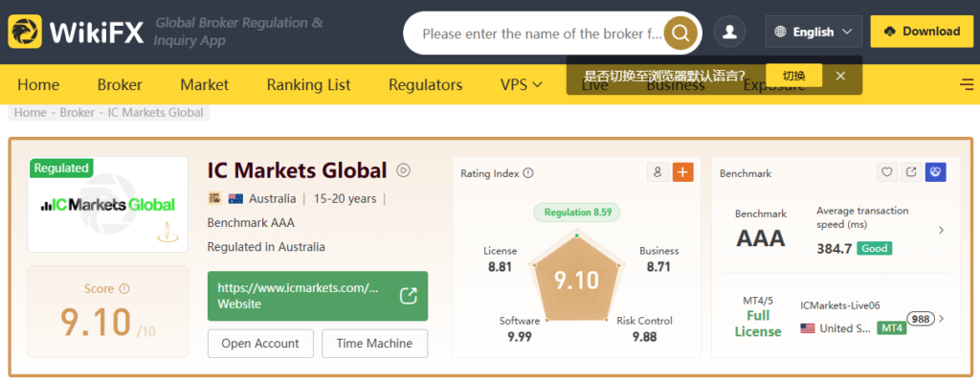Play the video icon beside IC Markets Global
Screen dimensions: 980x383
coord(404,169)
